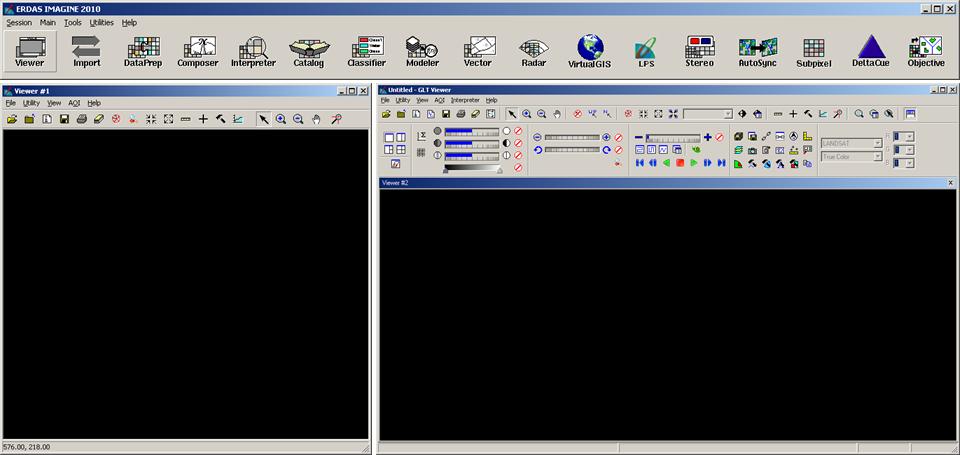Choose three-pane layout in GLT Viewer
This screenshot has width=960, height=455.
pos(389,149)
